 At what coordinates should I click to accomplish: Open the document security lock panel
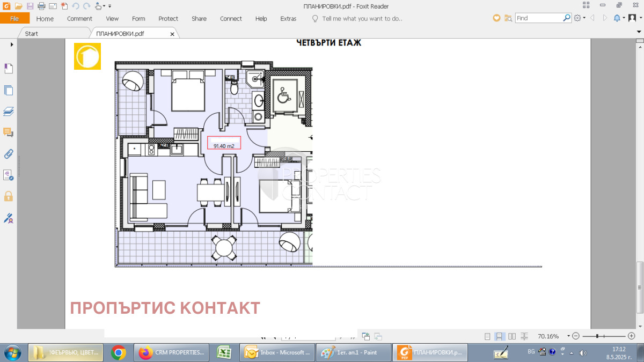coord(9,196)
